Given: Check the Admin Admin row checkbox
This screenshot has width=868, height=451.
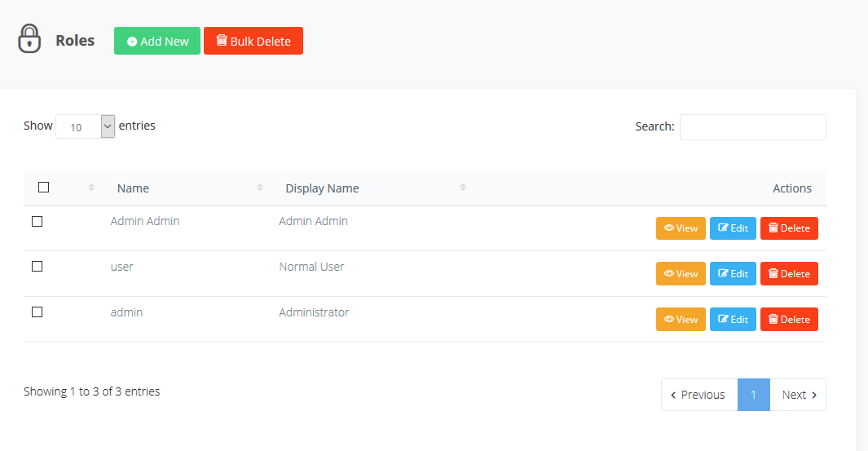Looking at the screenshot, I should (37, 221).
